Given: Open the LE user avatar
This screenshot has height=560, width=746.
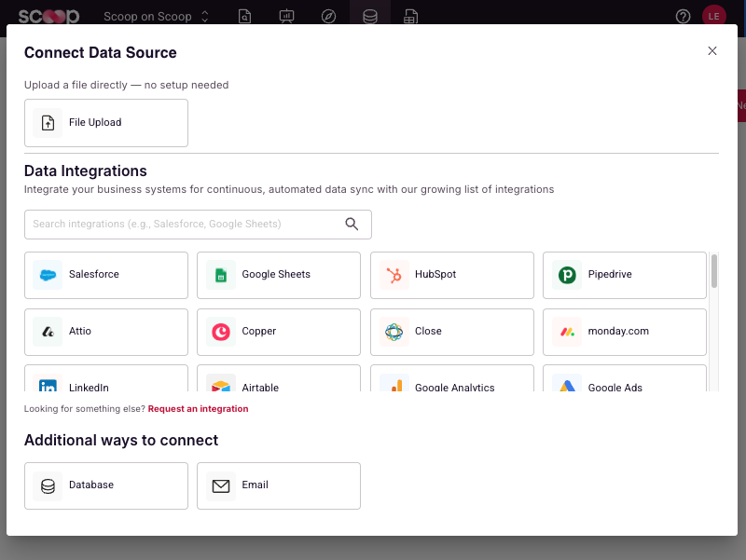Looking at the screenshot, I should (x=714, y=16).
